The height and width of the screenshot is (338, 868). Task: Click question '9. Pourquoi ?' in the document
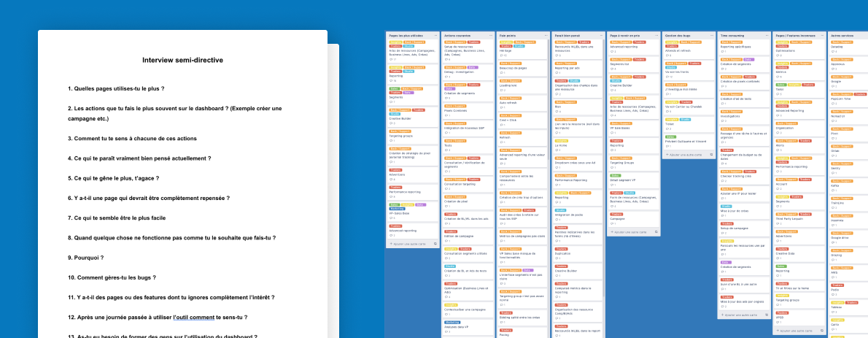coord(86,258)
